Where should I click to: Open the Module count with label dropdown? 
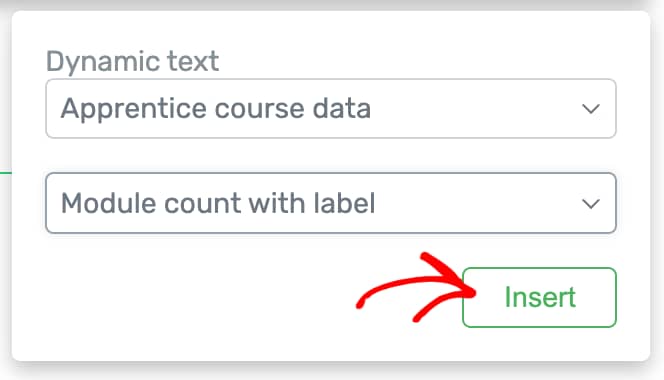331,203
